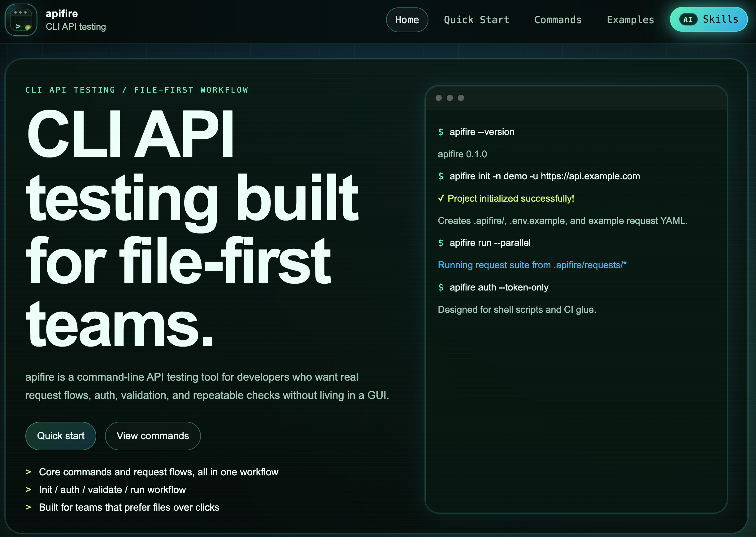Viewport: 756px width, 537px height.
Task: Click the apifire brand name text
Action: [x=62, y=14]
